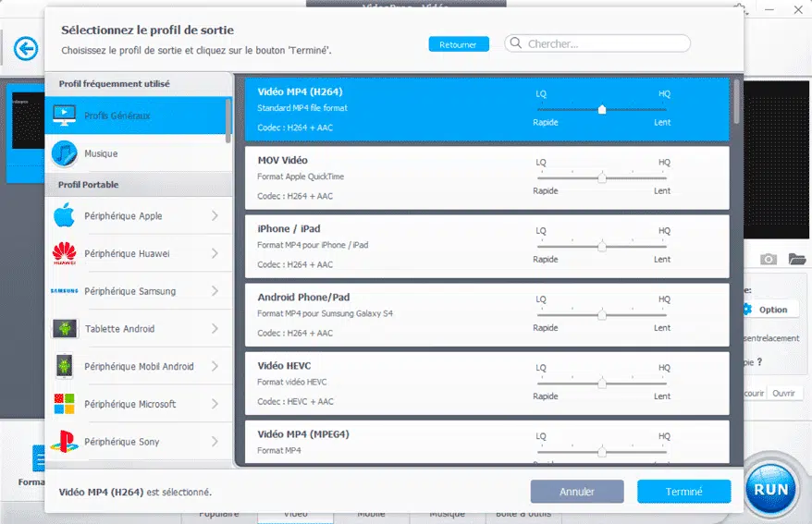
Task: Expand Périphérique Microsoft chevron
Action: (x=215, y=404)
